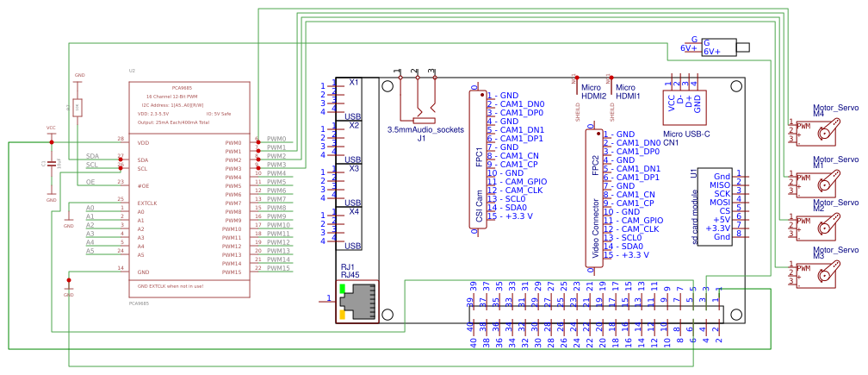Image resolution: width=868 pixels, height=375 pixels.
Task: Select the FPC1 CSI Cam connector body
Action: (478, 159)
